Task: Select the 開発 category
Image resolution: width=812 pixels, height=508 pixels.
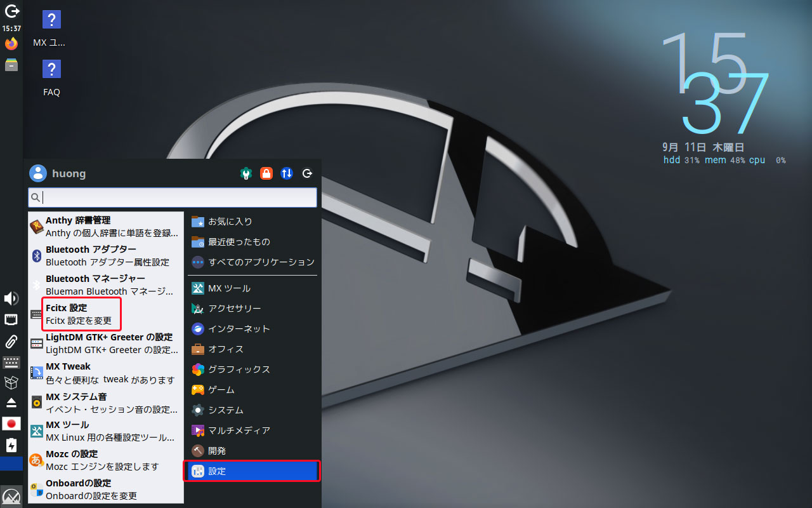Action: [252, 451]
